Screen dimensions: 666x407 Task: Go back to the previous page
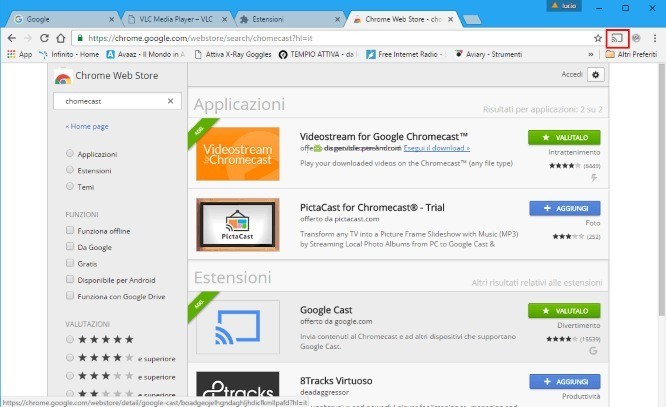pyautogui.click(x=11, y=37)
